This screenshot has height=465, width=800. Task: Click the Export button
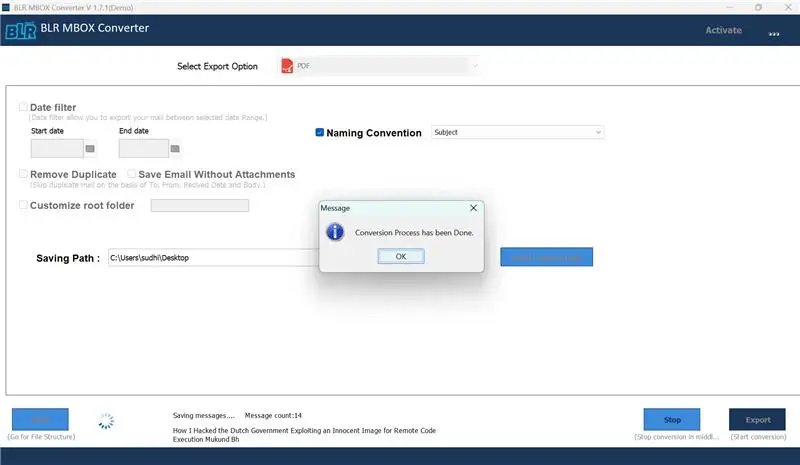click(757, 419)
